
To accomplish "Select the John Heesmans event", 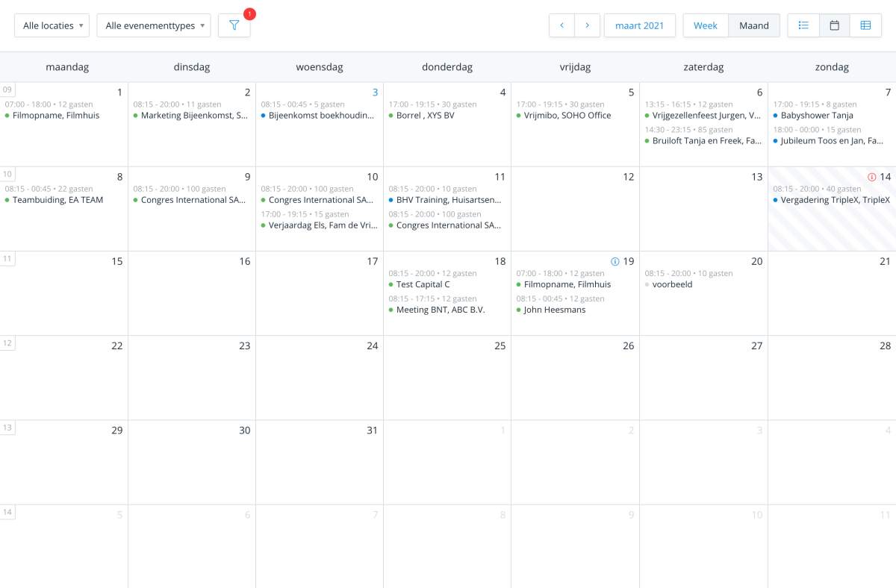I will coord(554,310).
